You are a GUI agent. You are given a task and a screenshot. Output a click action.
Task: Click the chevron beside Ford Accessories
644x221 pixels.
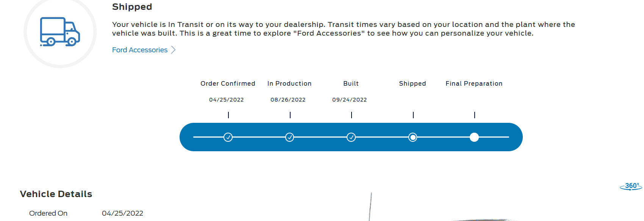coord(173,50)
